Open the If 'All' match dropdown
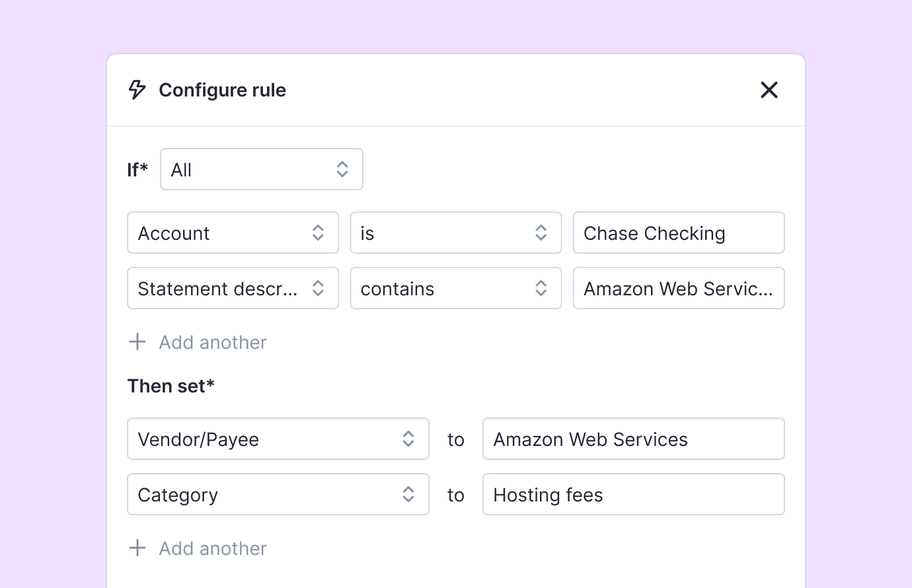912x588 pixels. tap(261, 170)
